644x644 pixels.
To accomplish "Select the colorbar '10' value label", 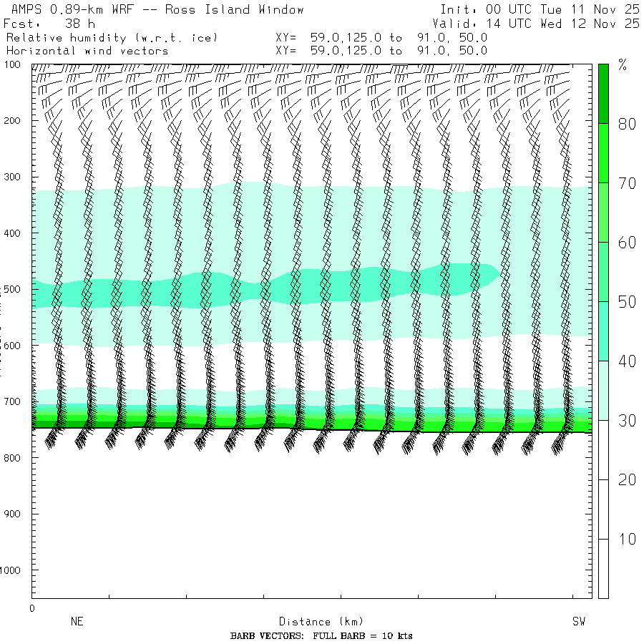I will click(627, 540).
